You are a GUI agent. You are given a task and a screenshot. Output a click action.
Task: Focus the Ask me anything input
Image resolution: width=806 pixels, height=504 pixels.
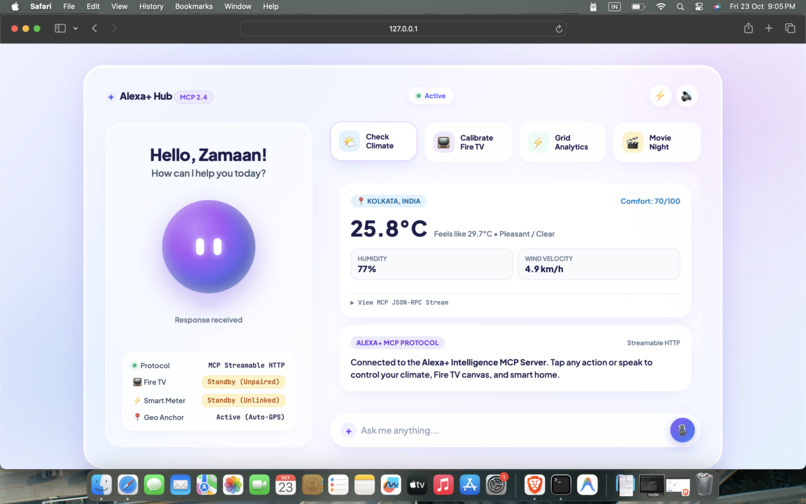[x=509, y=430]
